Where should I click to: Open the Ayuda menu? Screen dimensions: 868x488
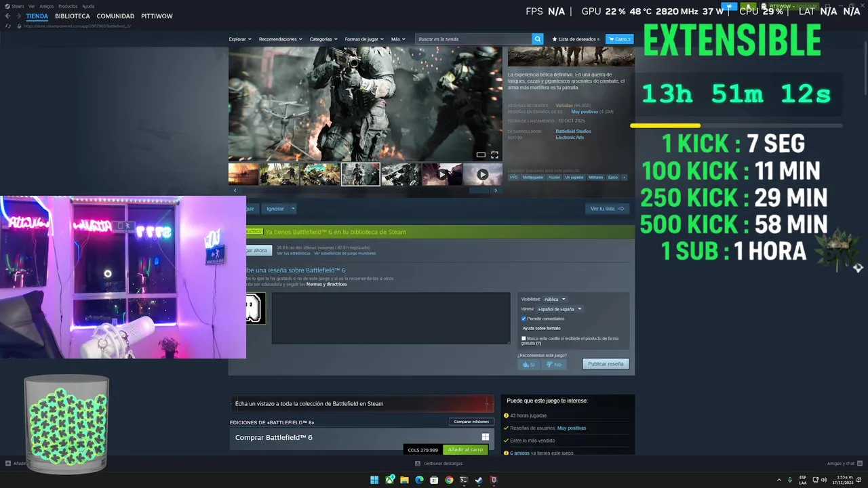coord(88,6)
